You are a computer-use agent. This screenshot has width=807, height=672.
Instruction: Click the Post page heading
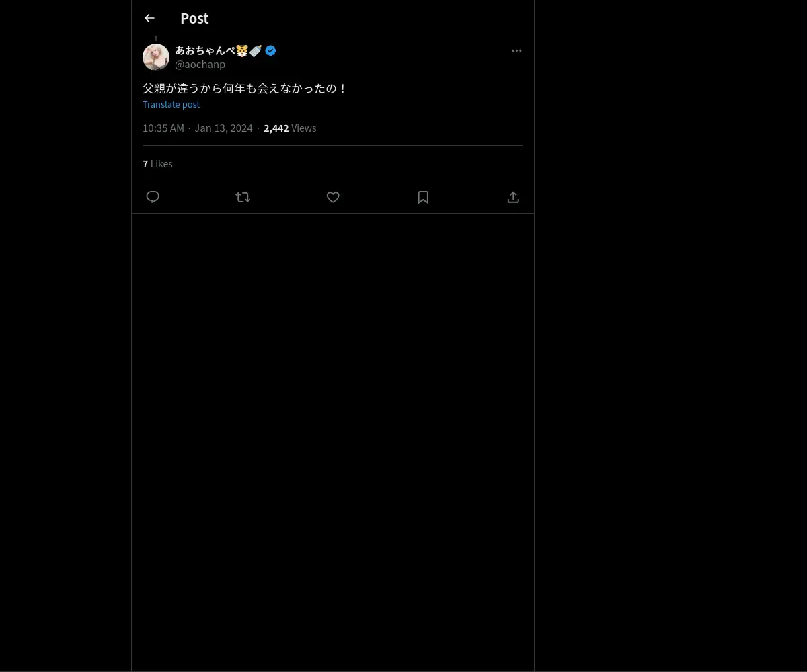194,18
